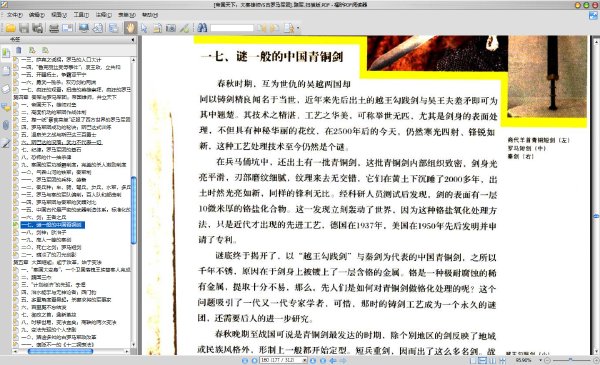Click the blue icon at top-right corner

pos(593,16)
